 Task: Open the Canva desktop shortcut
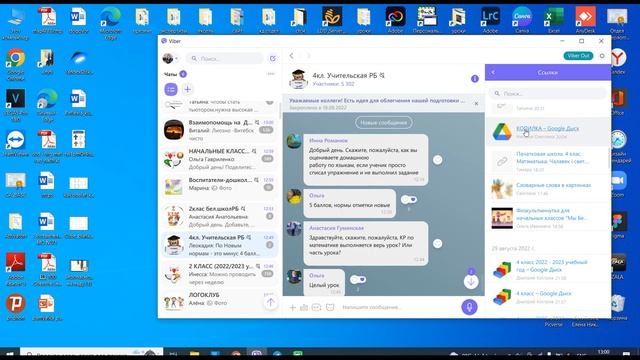522,20
